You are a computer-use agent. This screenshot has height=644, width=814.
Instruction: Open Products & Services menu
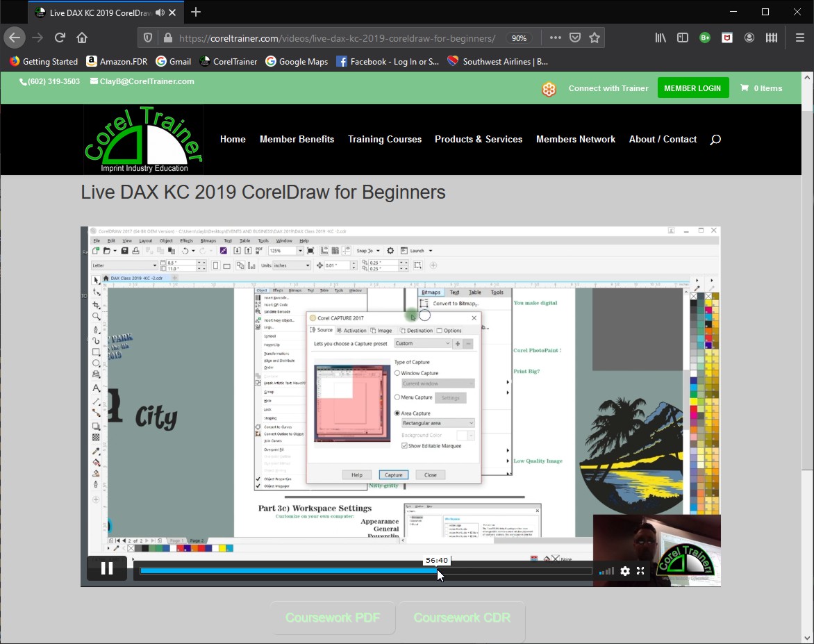pyautogui.click(x=479, y=139)
